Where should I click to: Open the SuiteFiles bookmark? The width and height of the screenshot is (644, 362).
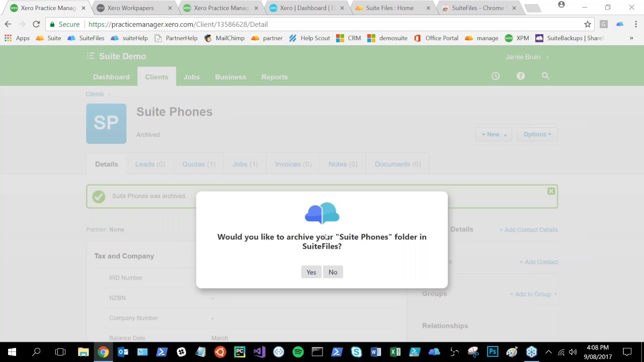86,38
